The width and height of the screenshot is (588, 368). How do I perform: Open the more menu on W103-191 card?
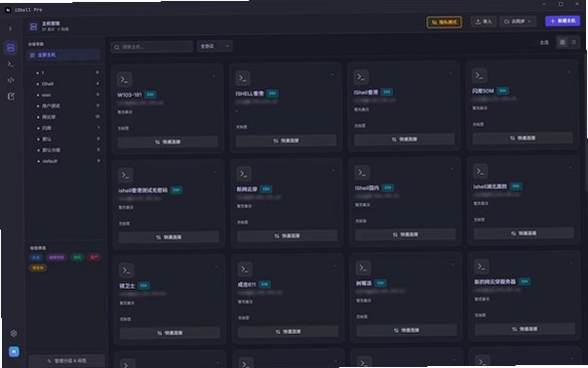215,76
